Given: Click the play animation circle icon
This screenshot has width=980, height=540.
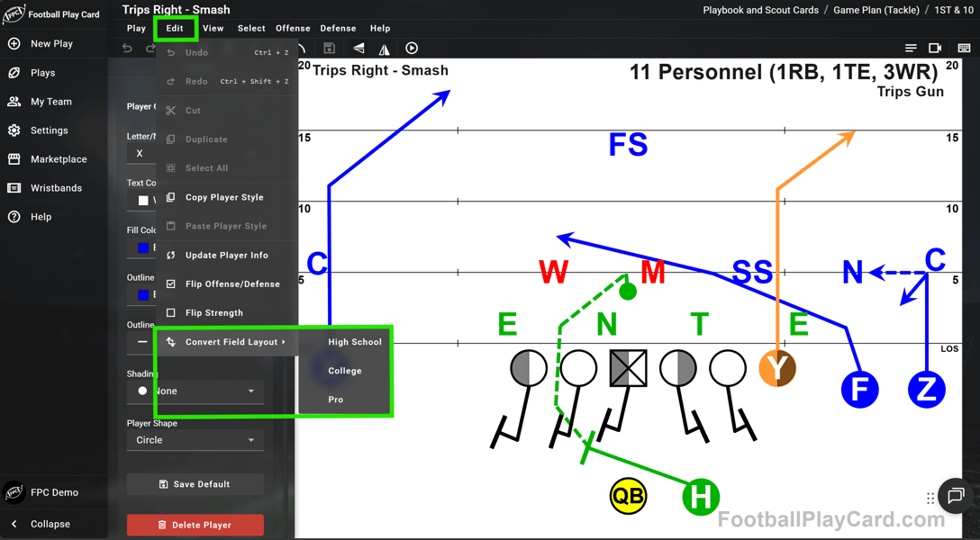Looking at the screenshot, I should click(412, 48).
